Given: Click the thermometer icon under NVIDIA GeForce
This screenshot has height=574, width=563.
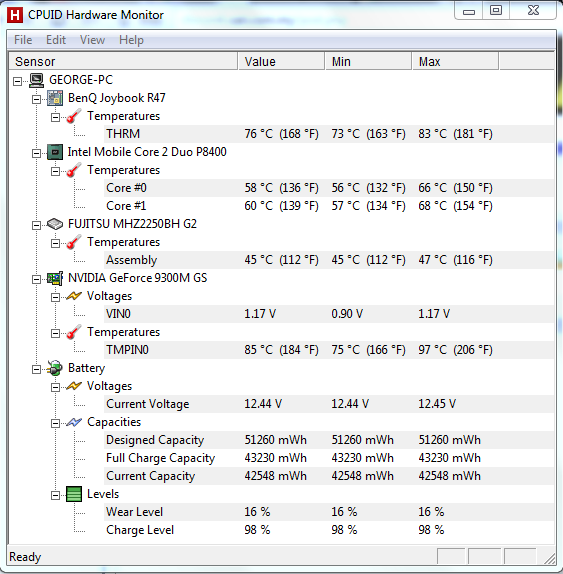Looking at the screenshot, I should click(x=74, y=332).
